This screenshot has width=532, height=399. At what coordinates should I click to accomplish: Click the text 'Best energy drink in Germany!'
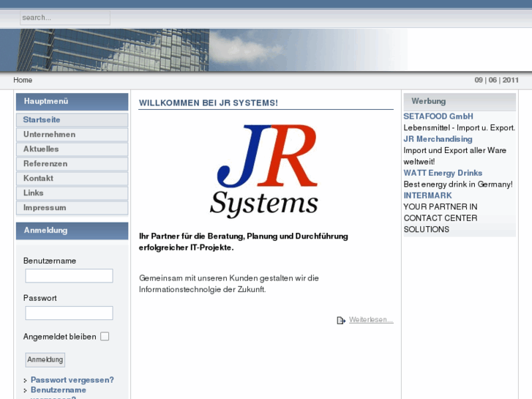point(458,184)
